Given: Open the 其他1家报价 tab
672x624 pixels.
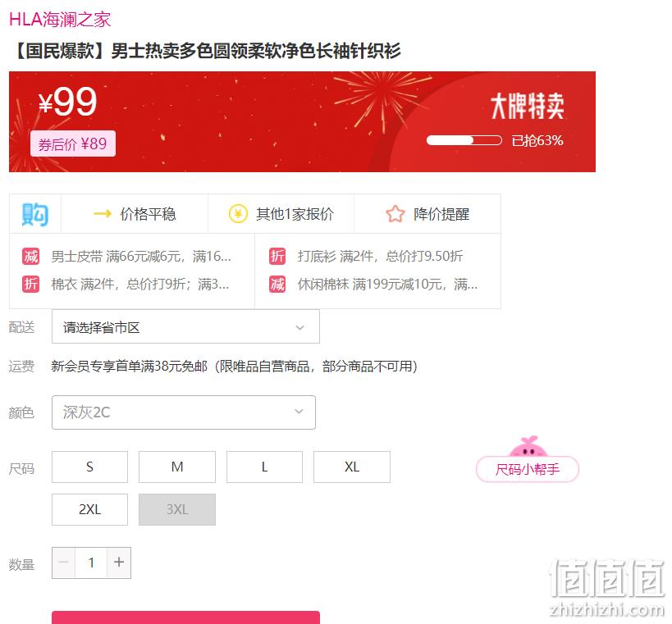Looking at the screenshot, I should point(281,214).
